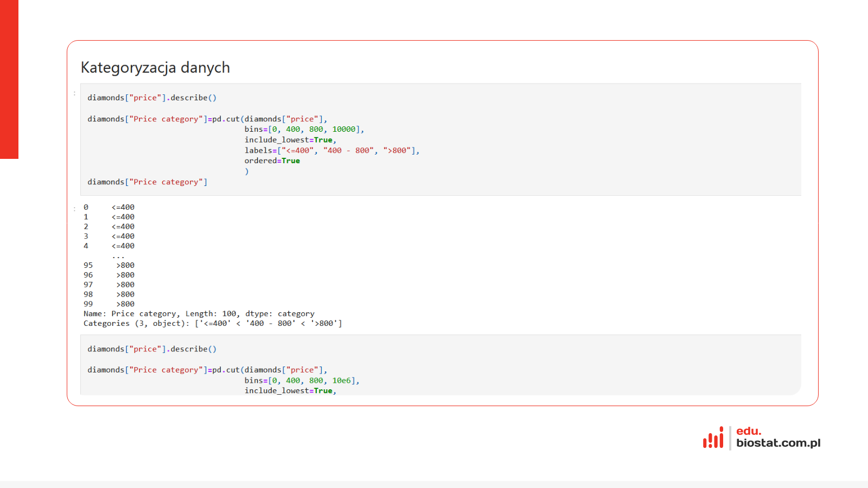Click describe() line in the second code cell
The width and height of the screenshot is (868, 488).
point(152,349)
